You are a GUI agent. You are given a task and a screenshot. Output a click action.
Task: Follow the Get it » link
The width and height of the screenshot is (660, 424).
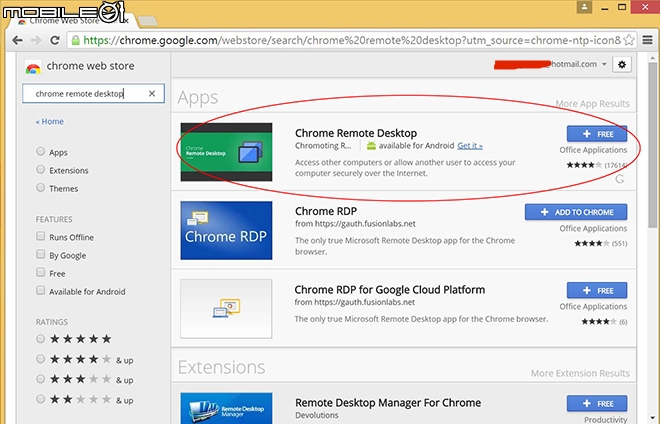pyautogui.click(x=470, y=146)
